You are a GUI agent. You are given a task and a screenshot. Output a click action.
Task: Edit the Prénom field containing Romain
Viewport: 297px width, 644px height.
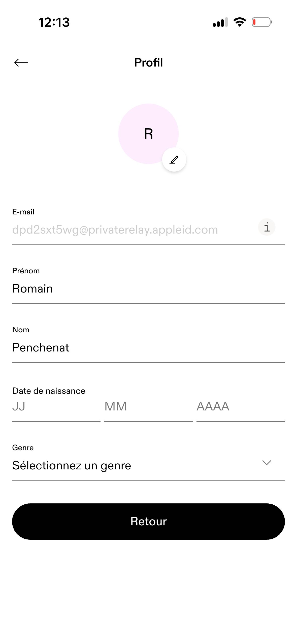148,289
